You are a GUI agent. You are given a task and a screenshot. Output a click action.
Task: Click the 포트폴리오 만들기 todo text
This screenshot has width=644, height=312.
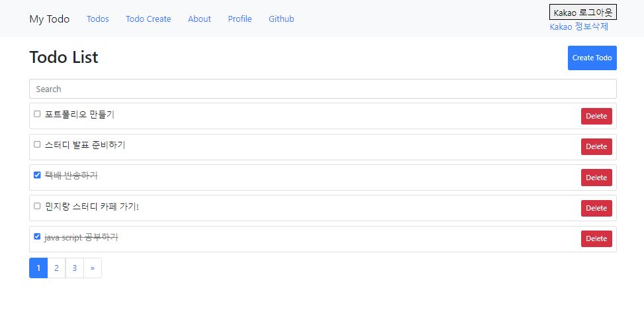79,115
